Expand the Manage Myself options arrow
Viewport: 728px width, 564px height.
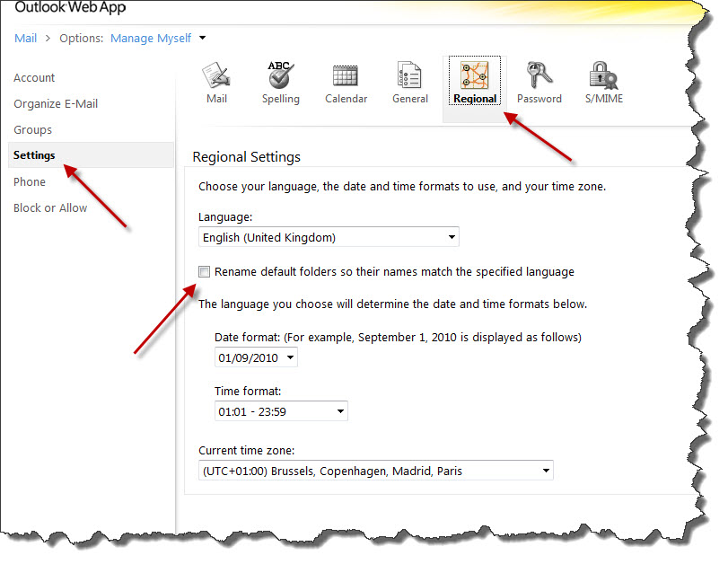point(203,38)
